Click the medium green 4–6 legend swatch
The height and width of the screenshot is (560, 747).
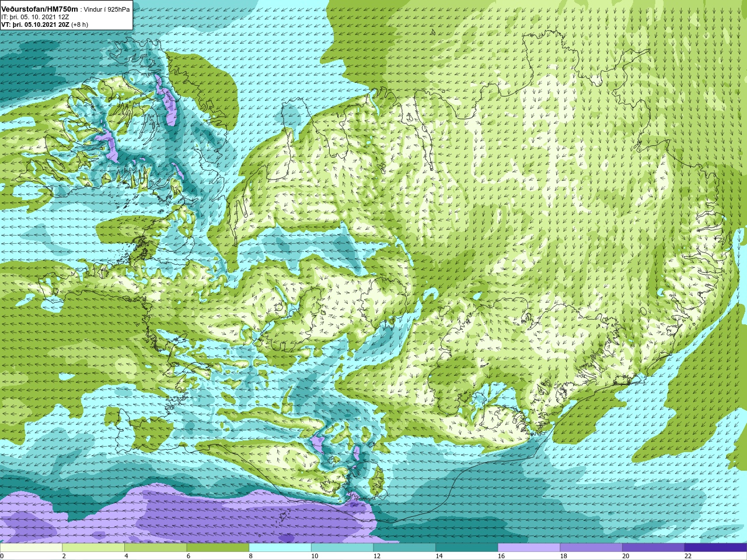coord(156,548)
